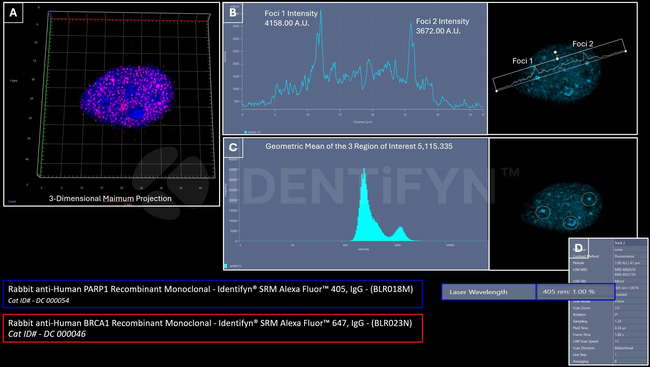Click the 'Foci 1' label on the cell image
The image size is (650, 367).
pos(522,61)
